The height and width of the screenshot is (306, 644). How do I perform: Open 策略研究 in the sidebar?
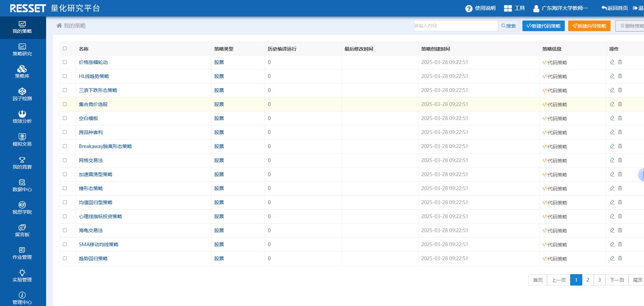(x=22, y=50)
